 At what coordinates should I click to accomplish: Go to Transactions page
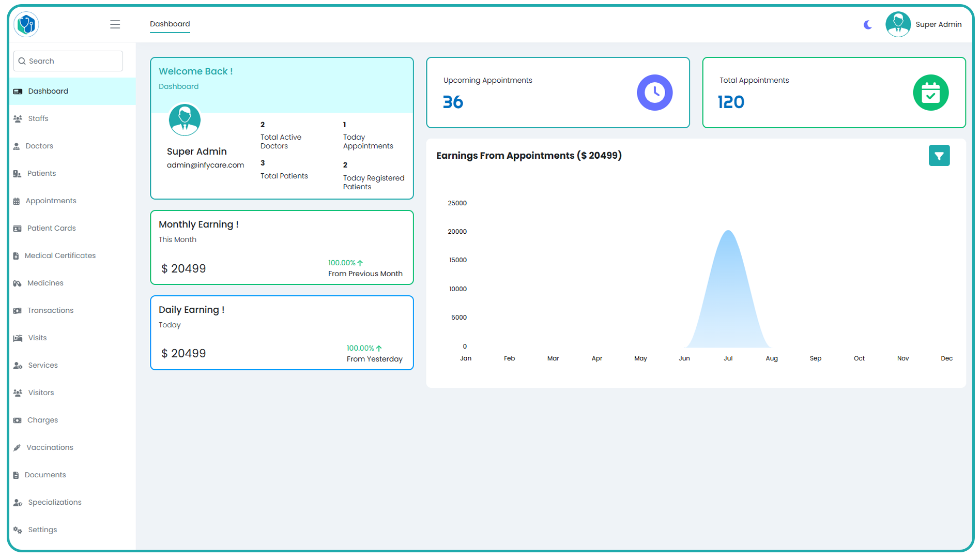72,310
